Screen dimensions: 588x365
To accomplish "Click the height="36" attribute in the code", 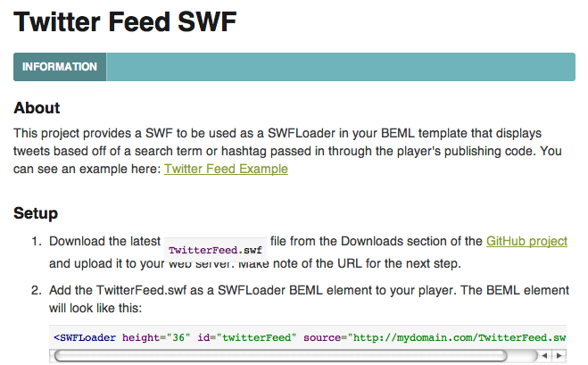I will [156, 337].
